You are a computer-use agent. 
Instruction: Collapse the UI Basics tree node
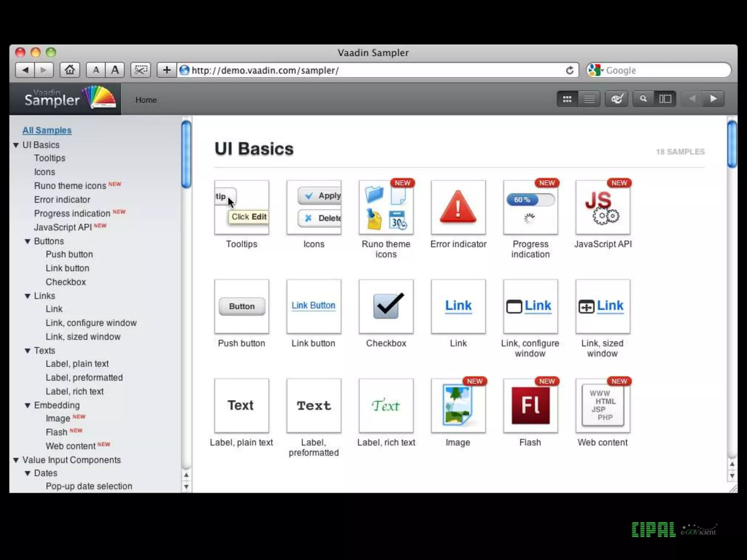(x=16, y=145)
